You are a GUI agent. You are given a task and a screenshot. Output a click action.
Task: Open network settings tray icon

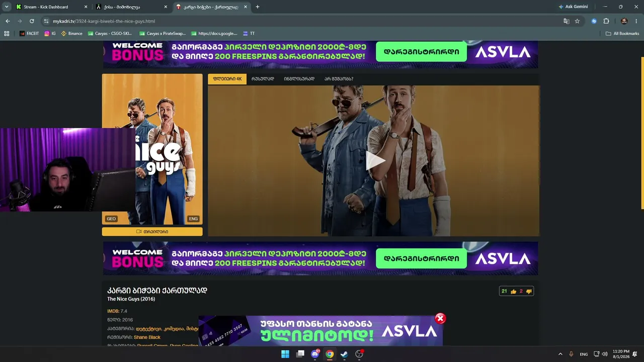597,354
